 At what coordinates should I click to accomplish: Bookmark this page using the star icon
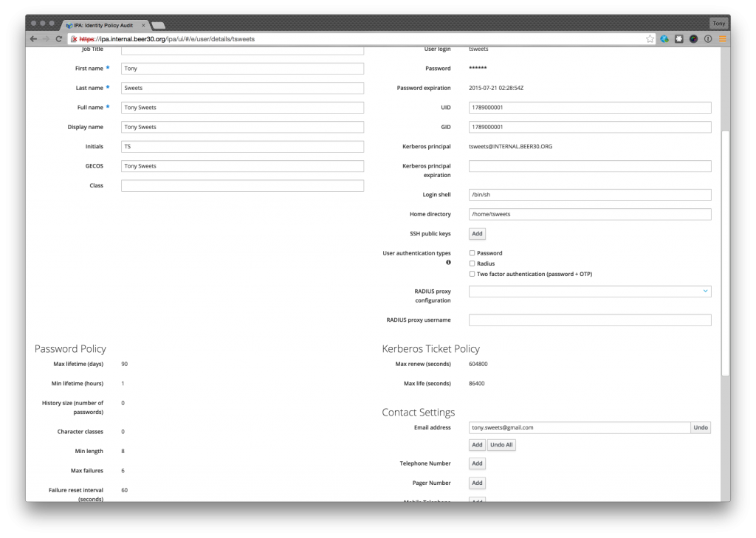(x=651, y=38)
